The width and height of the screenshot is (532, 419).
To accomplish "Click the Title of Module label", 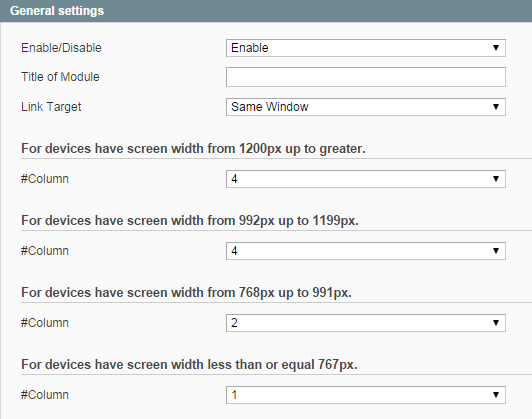I will coord(60,77).
